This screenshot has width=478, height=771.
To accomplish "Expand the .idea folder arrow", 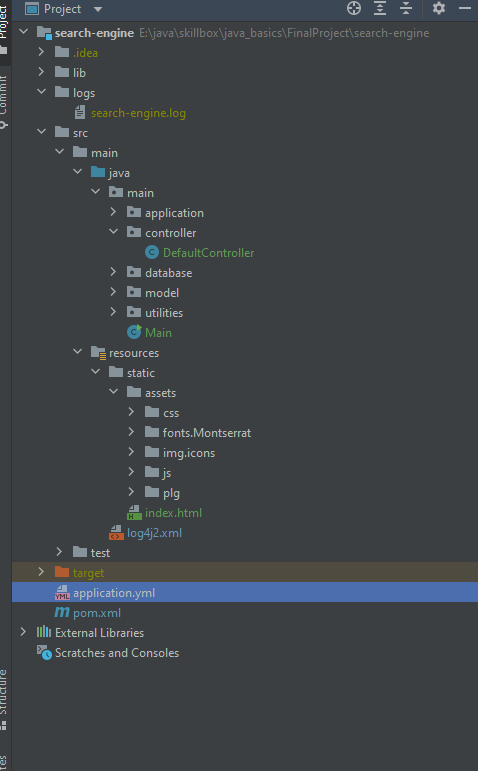I will (41, 52).
